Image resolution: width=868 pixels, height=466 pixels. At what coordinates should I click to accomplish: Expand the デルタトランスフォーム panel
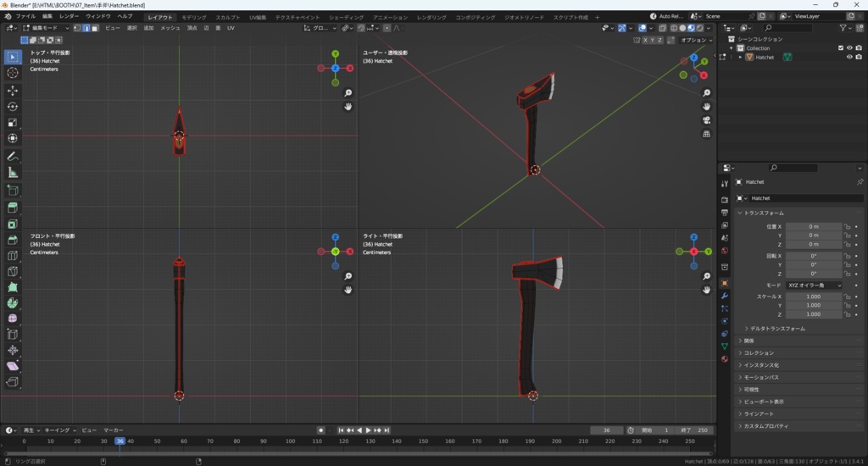coord(777,328)
